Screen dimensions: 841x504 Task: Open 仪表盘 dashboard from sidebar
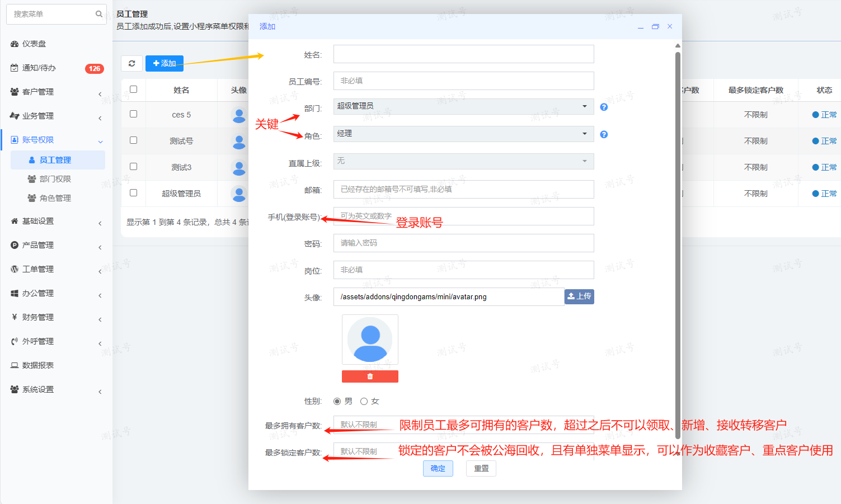tap(34, 44)
